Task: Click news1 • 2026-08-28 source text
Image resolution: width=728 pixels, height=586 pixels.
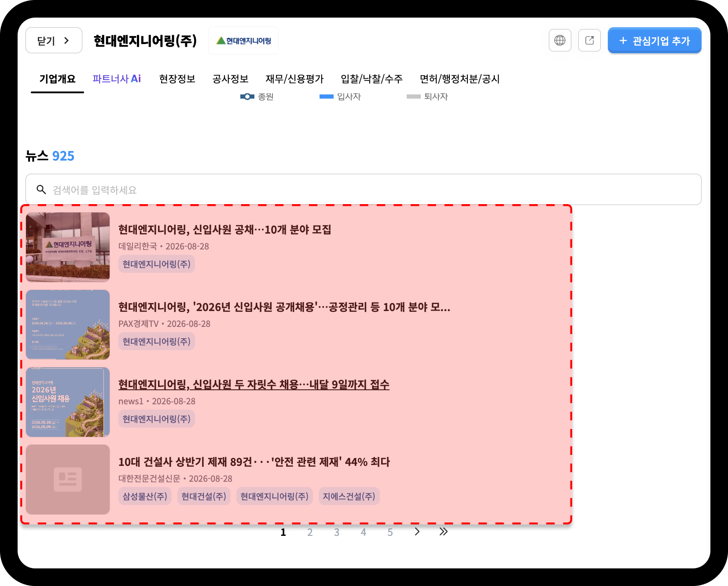Action: (x=157, y=401)
